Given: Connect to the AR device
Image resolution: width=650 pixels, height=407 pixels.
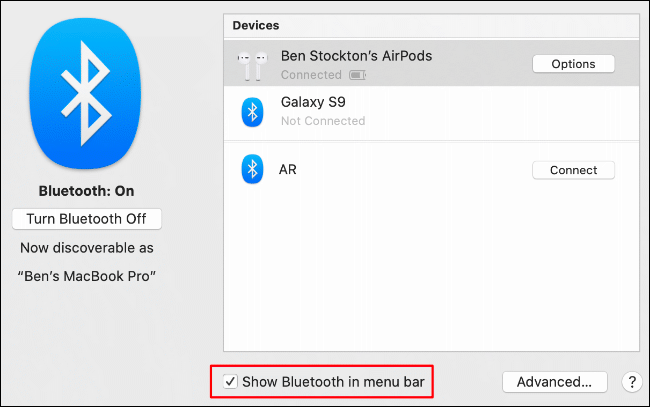Looking at the screenshot, I should coord(573,170).
